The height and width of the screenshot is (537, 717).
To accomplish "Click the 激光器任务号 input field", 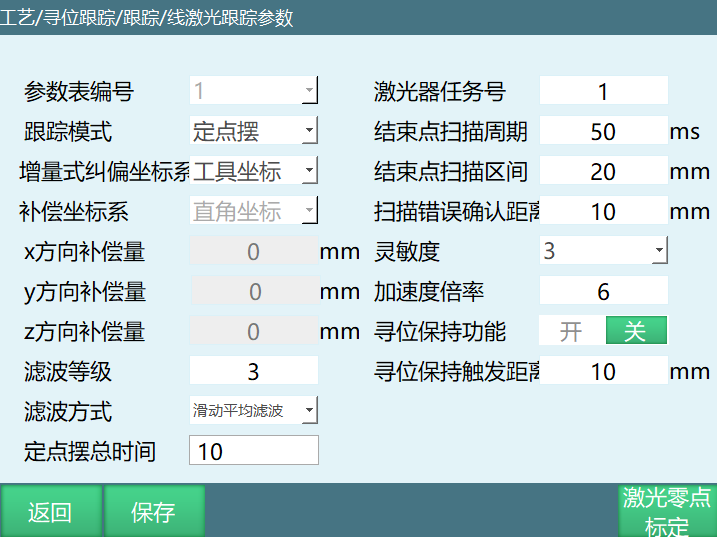I will tap(603, 92).
